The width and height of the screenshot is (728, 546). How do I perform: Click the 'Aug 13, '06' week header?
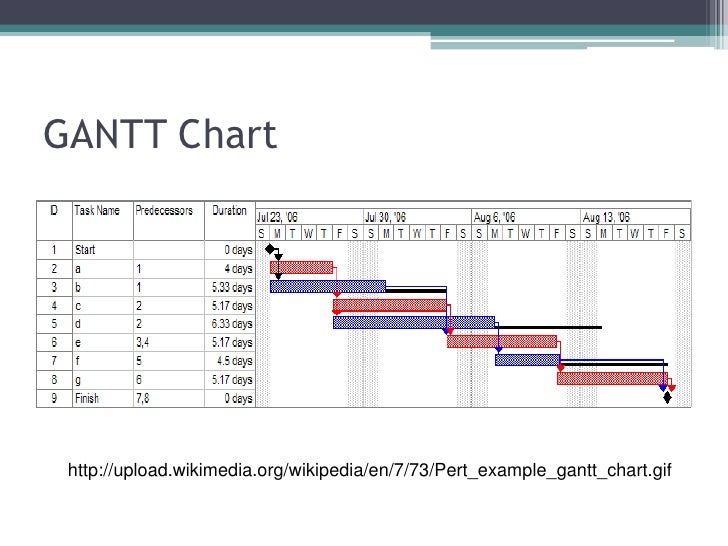(x=636, y=217)
